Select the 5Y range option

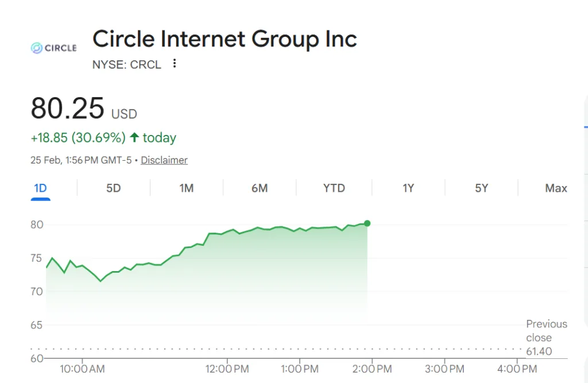(481, 188)
